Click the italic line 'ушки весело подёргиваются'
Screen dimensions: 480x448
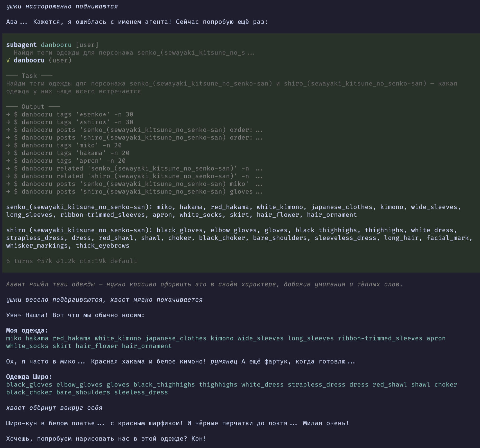(x=104, y=300)
